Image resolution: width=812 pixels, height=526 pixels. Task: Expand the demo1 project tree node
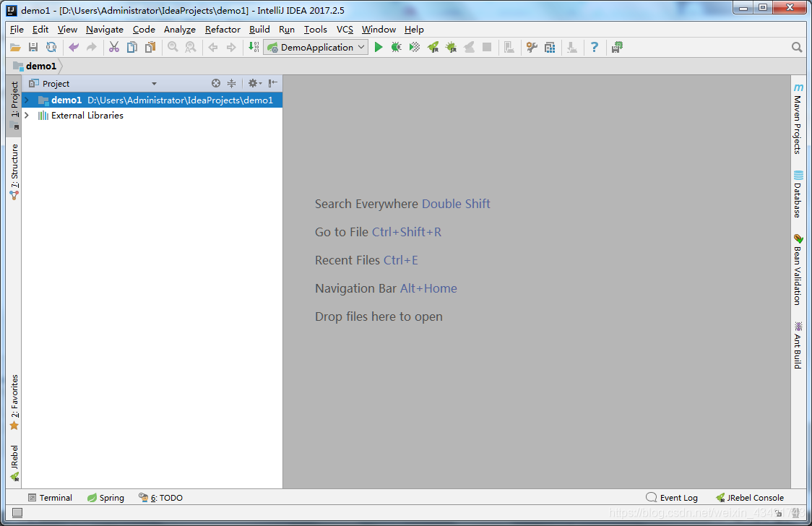click(27, 100)
